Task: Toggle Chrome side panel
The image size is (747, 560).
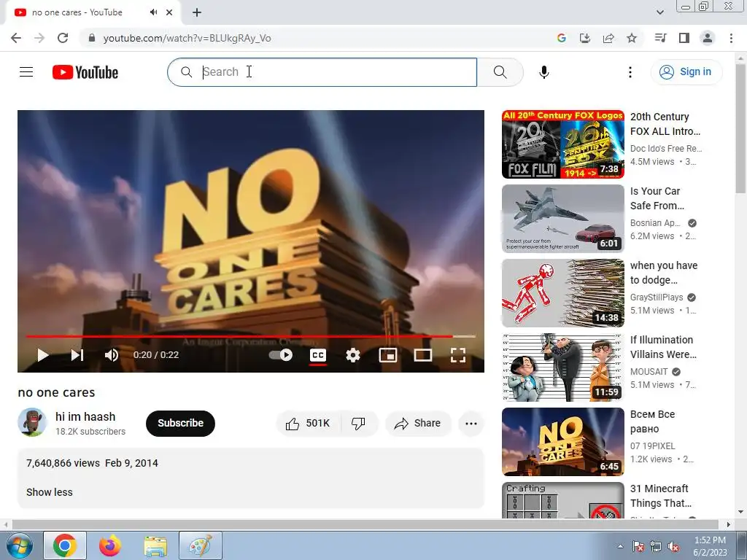Action: [x=684, y=38]
